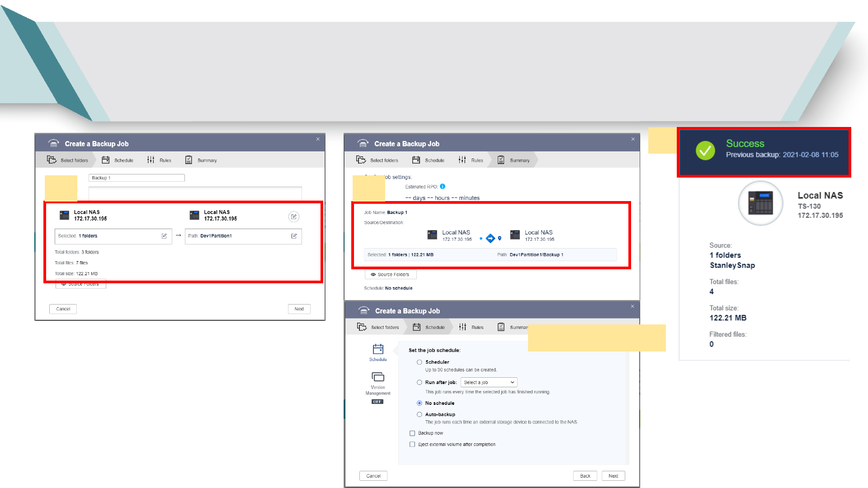868x488 pixels.
Task: Open Select folders tab in Schedule dialog
Action: click(x=378, y=327)
